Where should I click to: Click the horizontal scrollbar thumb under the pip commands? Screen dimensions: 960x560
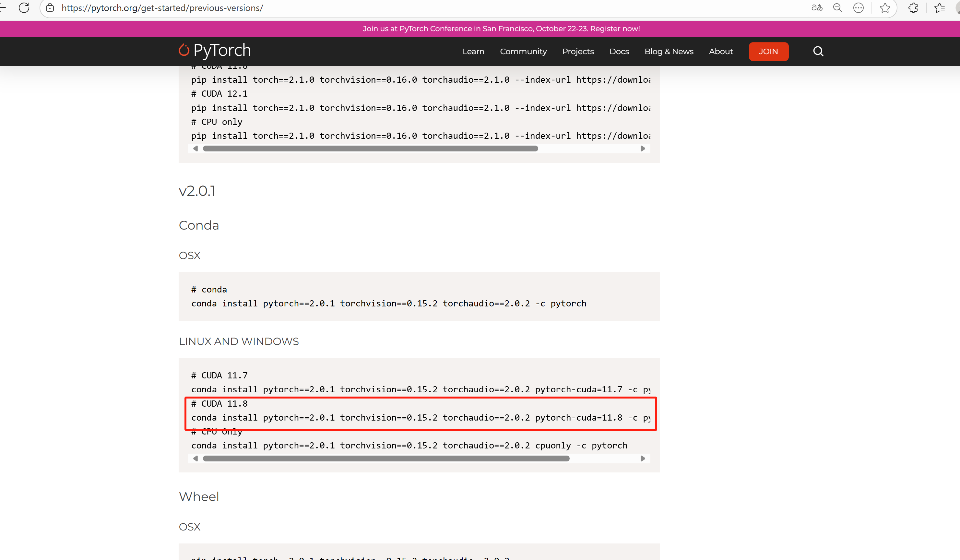tap(372, 149)
